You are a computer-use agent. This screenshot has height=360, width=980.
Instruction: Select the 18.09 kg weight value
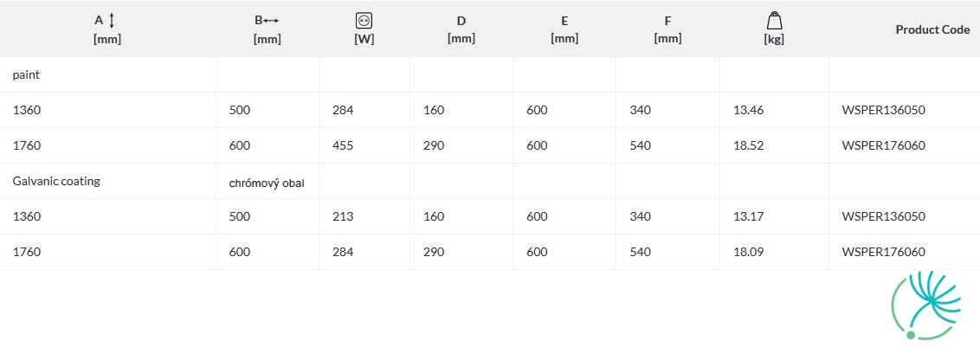pos(748,252)
